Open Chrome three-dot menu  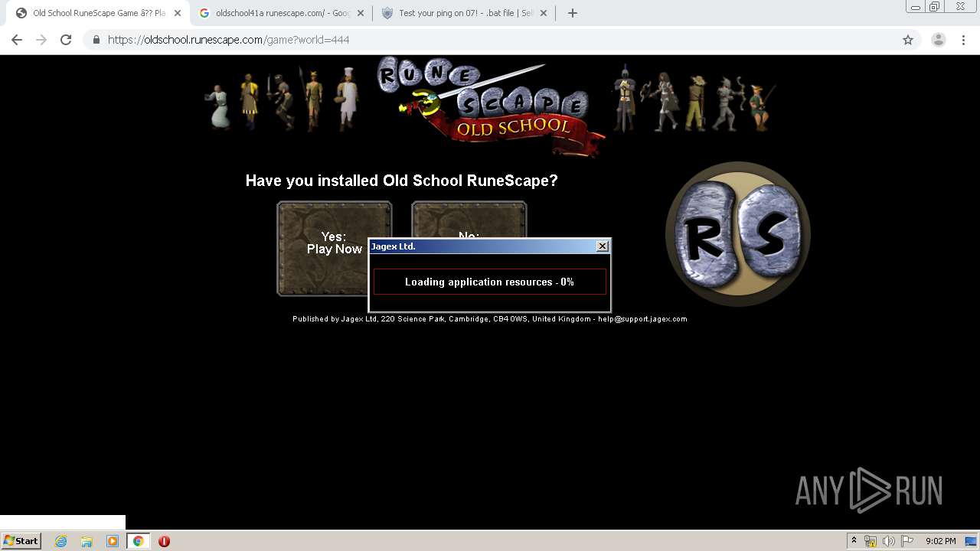[x=964, y=40]
